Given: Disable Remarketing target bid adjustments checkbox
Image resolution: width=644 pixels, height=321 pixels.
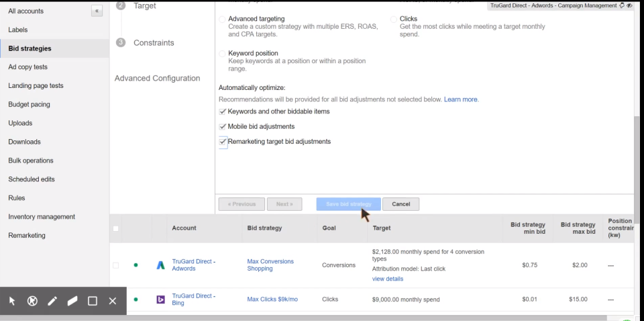Looking at the screenshot, I should [x=223, y=142].
